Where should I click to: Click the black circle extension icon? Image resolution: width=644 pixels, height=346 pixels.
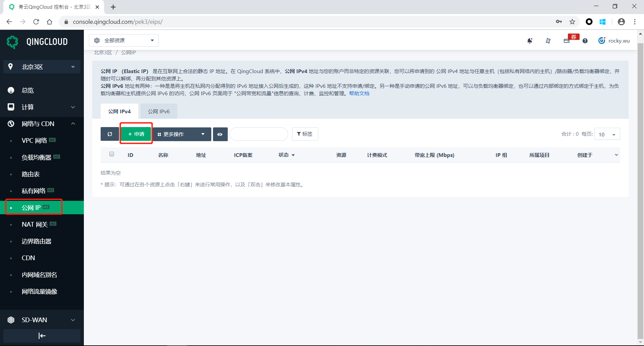point(589,22)
